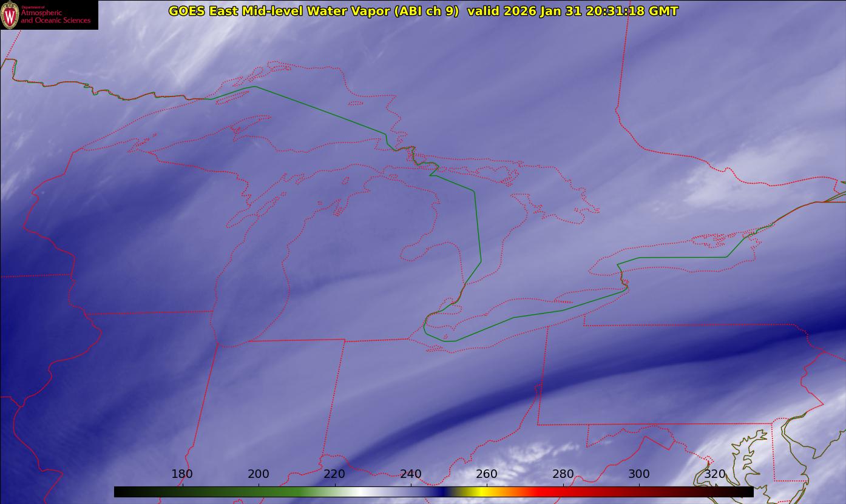Click the 180 label on the colorbar
The height and width of the screenshot is (504, 846).
(182, 474)
